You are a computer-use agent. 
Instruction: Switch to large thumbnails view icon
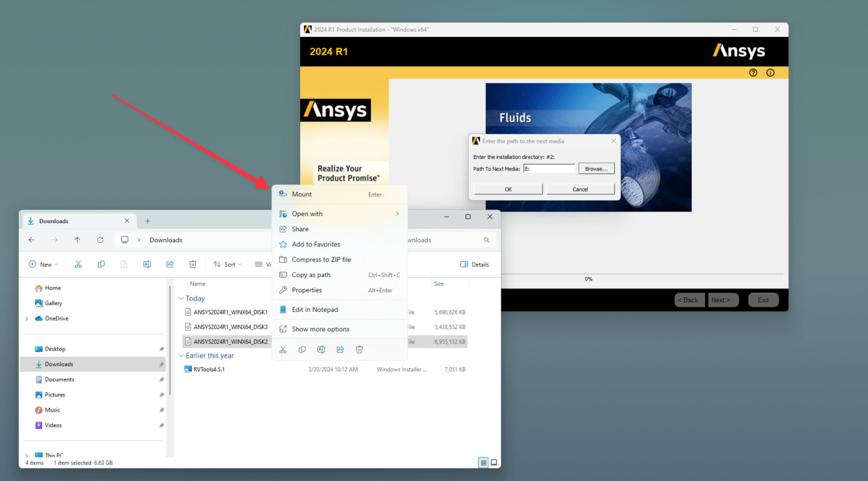coord(493,463)
